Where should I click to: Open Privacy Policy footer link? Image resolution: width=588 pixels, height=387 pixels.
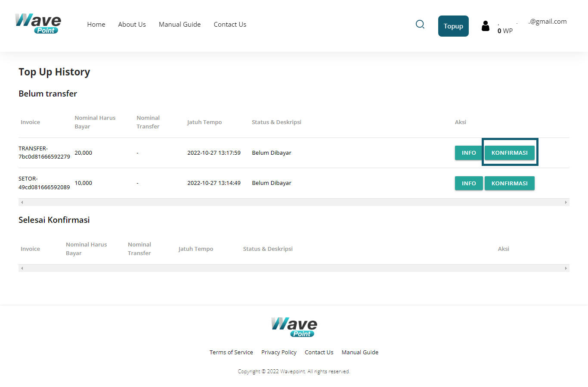click(279, 353)
